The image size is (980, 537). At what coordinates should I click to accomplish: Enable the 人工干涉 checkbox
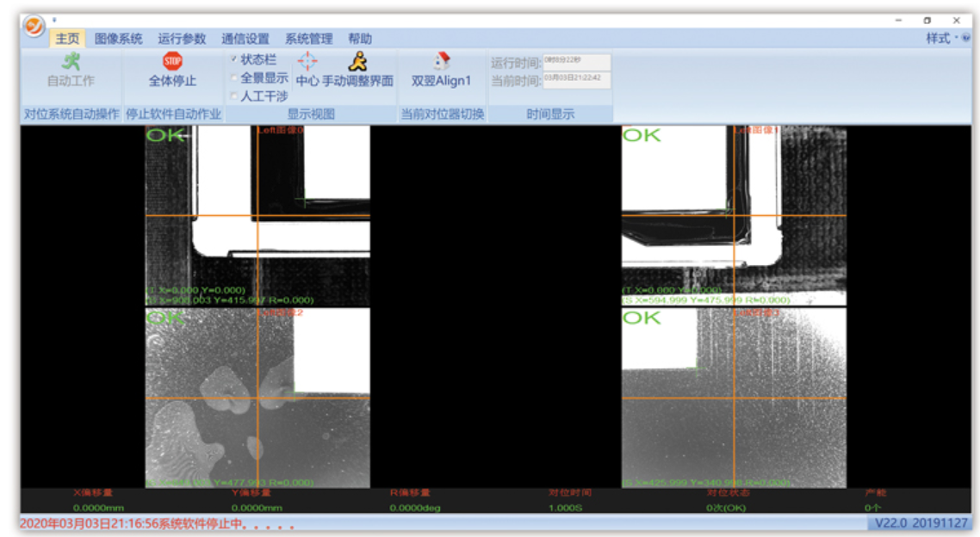(x=234, y=96)
